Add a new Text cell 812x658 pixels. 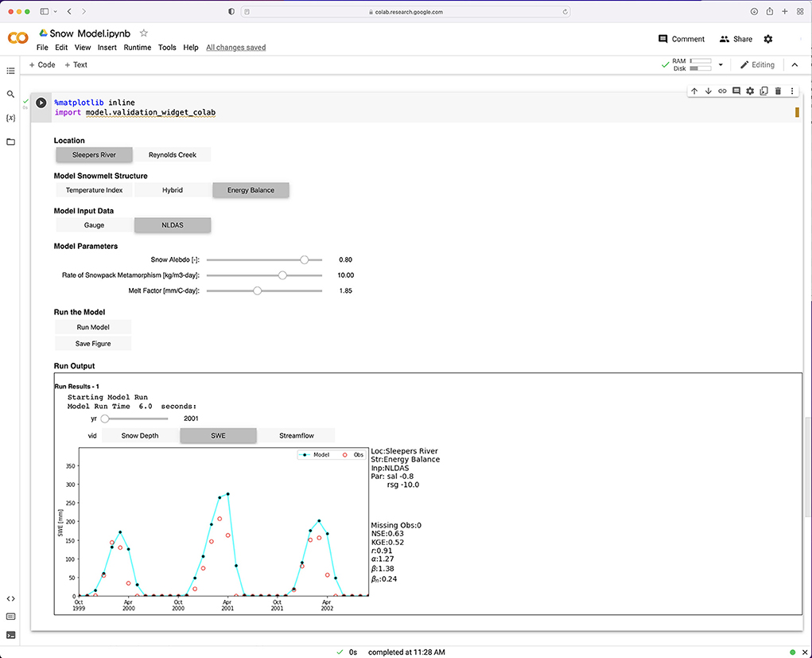point(76,64)
